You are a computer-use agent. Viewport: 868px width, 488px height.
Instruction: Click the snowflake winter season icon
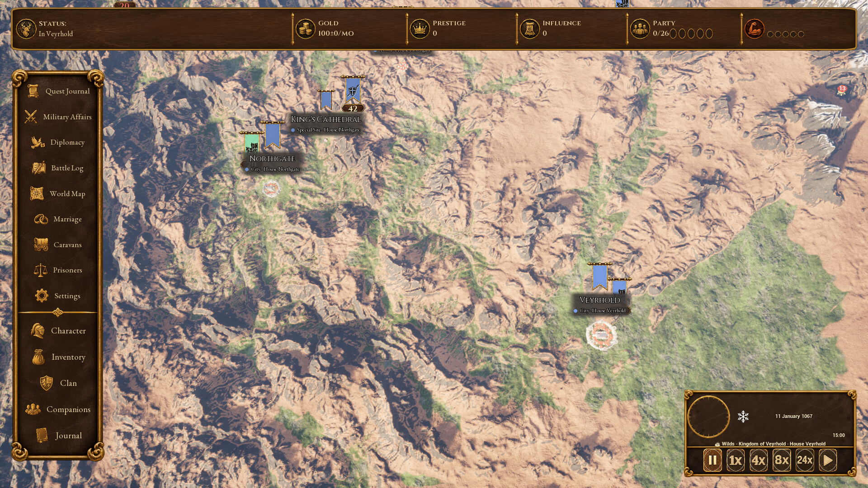point(743,417)
